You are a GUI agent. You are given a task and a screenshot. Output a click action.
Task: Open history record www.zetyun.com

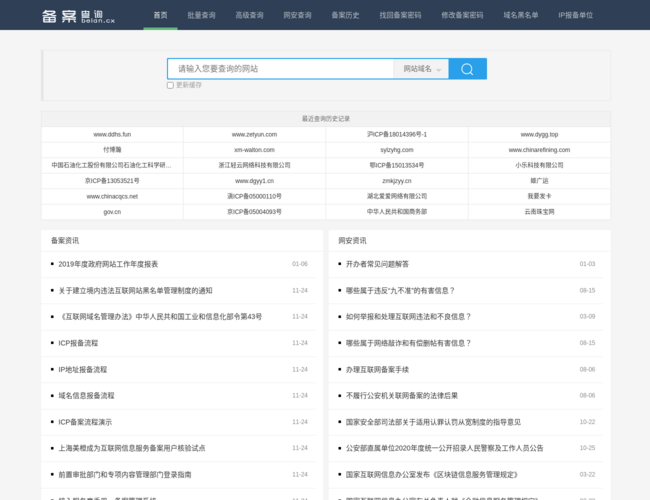tap(255, 134)
